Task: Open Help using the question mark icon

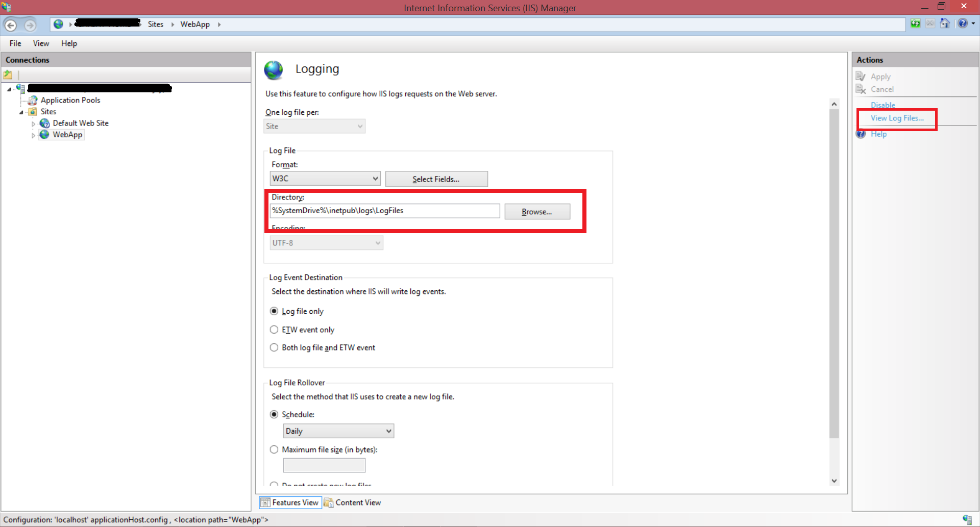Action: [x=963, y=23]
